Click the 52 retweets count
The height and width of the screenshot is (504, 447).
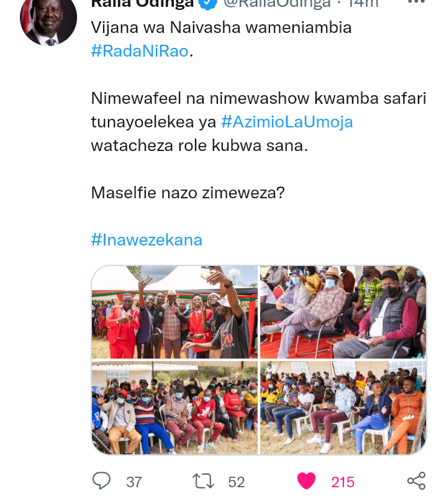click(x=237, y=482)
